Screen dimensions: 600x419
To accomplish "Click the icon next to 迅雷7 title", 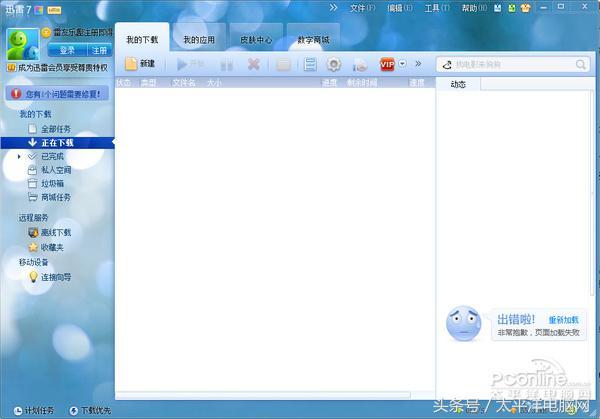I will (39, 10).
